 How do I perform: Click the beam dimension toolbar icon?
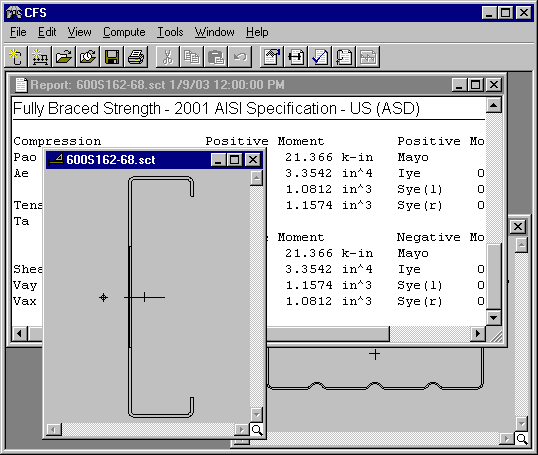(x=296, y=57)
